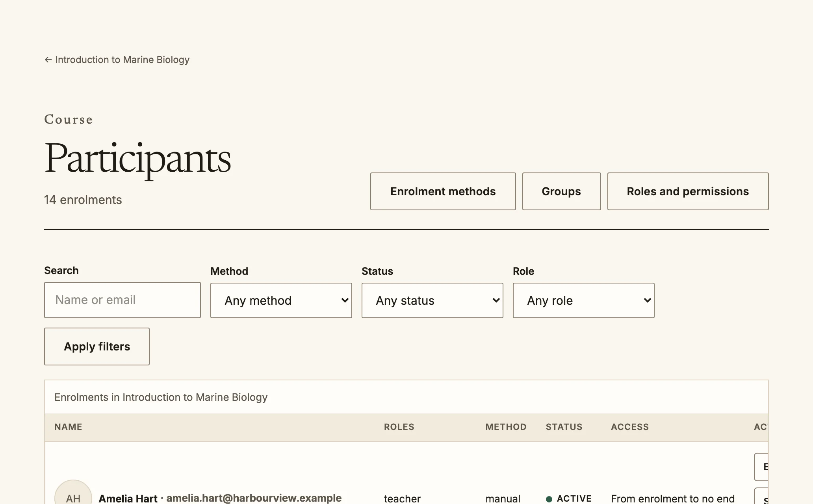The image size is (813, 504).
Task: Expand the Any status dropdown
Action: click(x=432, y=300)
